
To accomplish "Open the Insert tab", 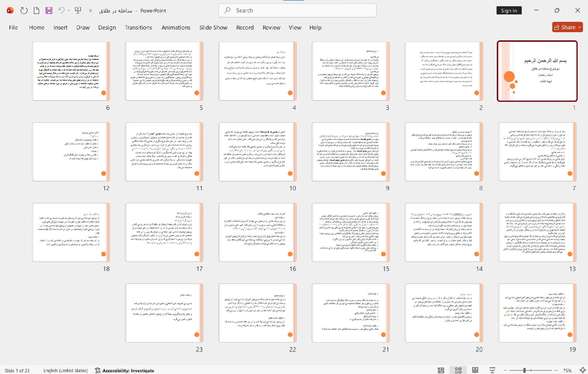I will tap(60, 27).
